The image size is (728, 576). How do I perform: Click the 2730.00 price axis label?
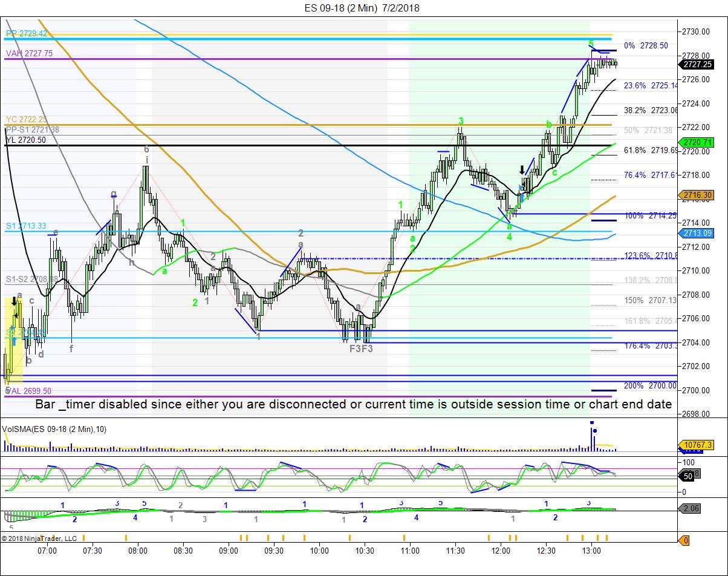point(697,31)
